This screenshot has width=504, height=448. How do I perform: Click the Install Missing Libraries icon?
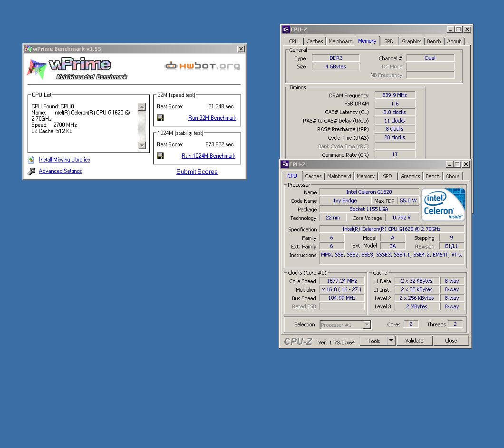(x=31, y=160)
